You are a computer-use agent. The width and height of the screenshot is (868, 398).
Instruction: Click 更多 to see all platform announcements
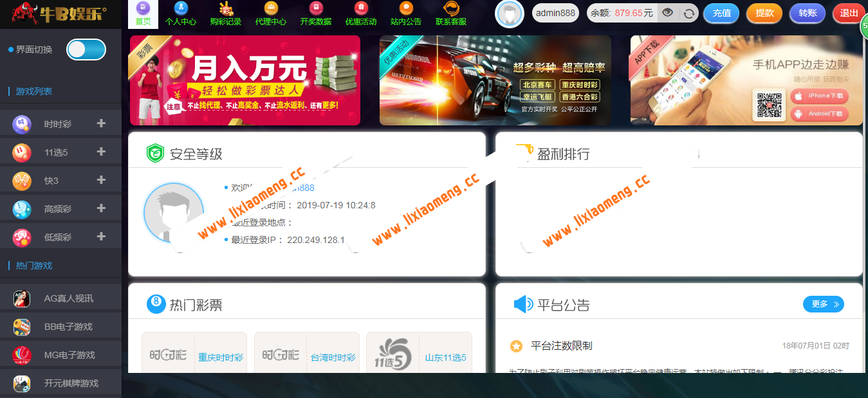click(x=823, y=304)
